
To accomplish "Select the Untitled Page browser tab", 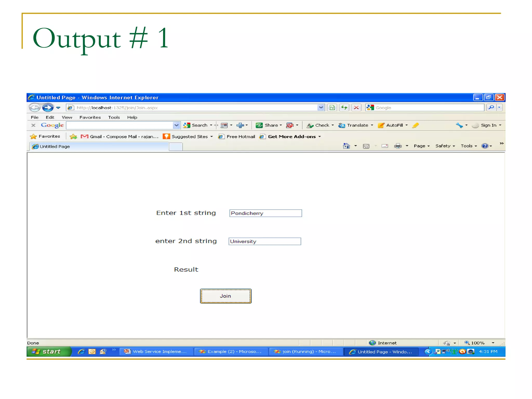I will click(x=99, y=147).
